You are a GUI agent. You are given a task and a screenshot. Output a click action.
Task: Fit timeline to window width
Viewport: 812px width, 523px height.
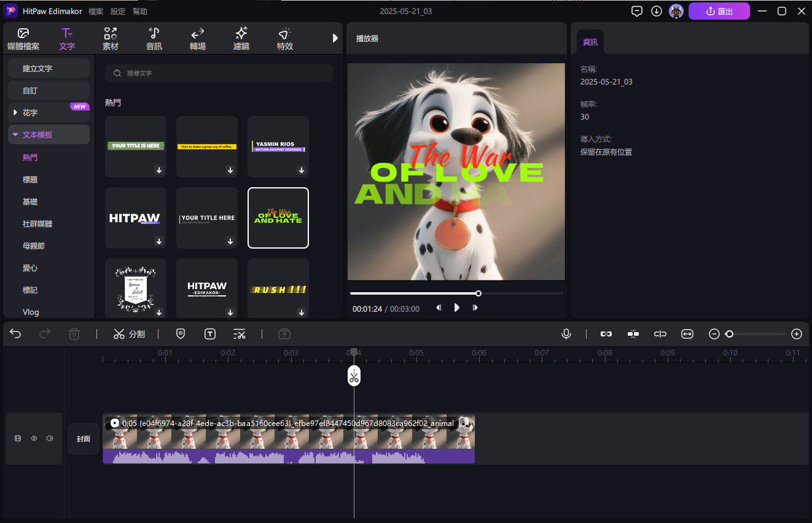coord(687,334)
